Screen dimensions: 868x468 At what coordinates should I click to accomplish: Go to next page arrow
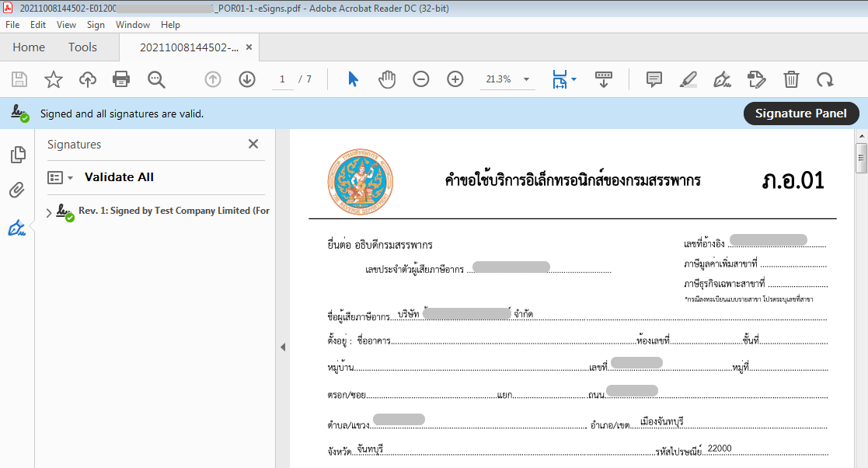click(247, 79)
